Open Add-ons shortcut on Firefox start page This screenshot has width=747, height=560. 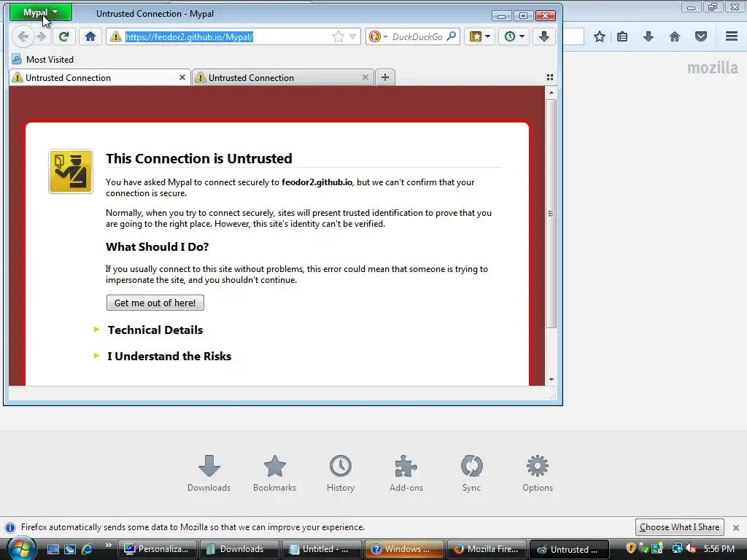[x=406, y=473]
